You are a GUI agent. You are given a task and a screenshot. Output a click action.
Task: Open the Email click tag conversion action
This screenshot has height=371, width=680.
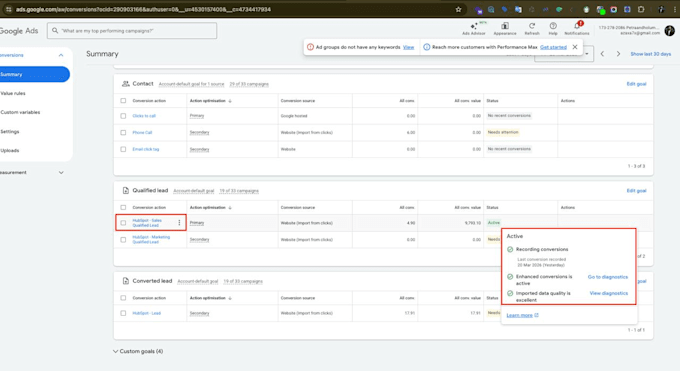[x=146, y=149]
